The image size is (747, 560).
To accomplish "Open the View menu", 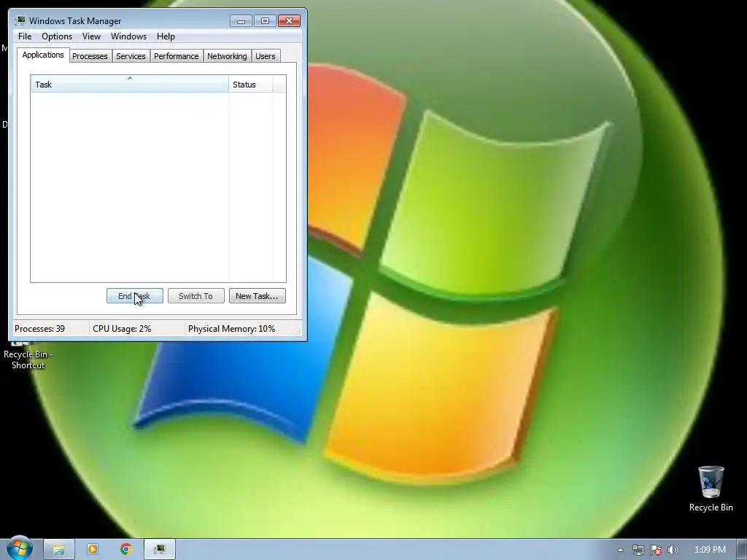I will 91,36.
